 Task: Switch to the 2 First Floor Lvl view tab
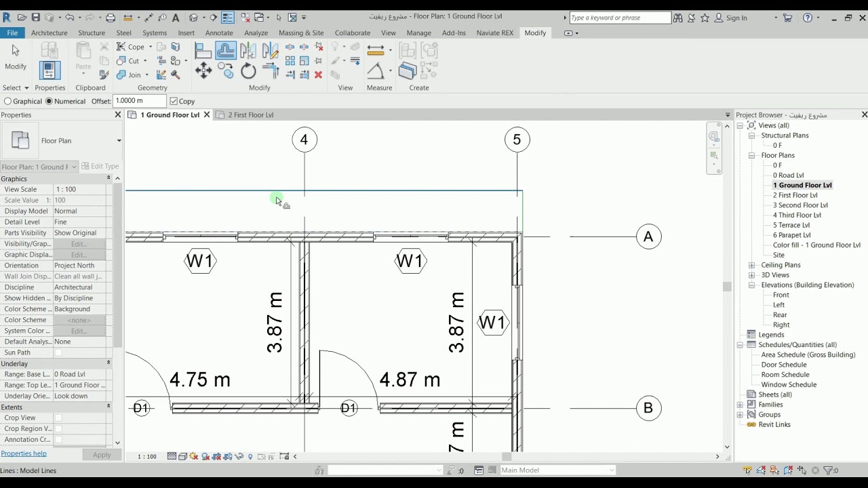250,115
